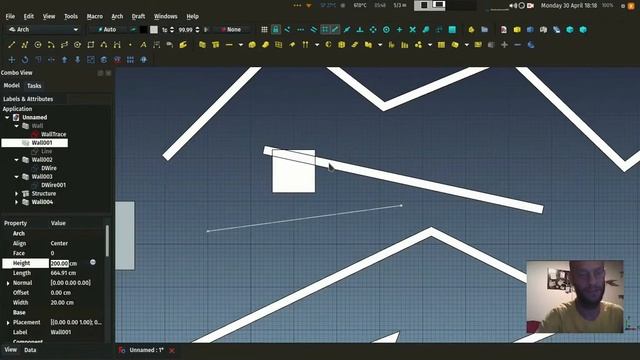Click the Arch Window tool icon
Image resolution: width=640 pixels, height=360 pixels.
click(x=278, y=45)
